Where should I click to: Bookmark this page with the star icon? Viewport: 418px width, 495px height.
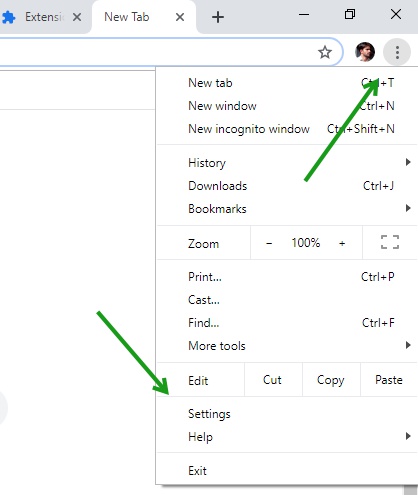click(x=325, y=52)
